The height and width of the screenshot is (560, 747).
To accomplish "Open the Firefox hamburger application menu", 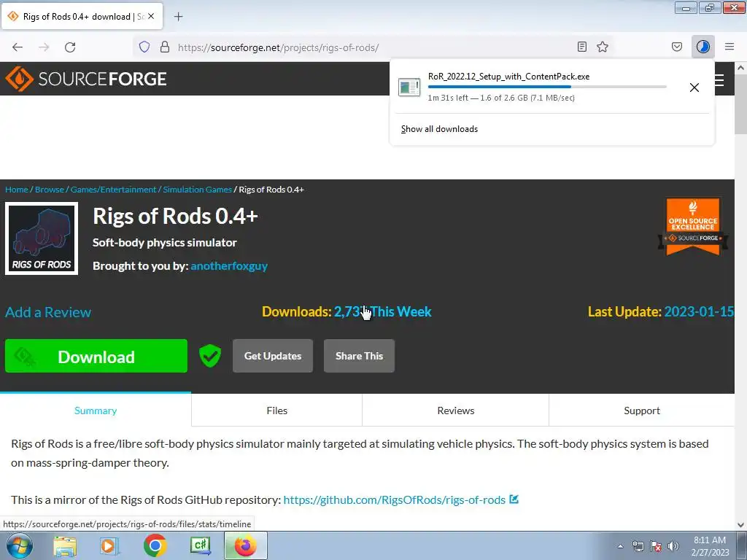I will (729, 47).
